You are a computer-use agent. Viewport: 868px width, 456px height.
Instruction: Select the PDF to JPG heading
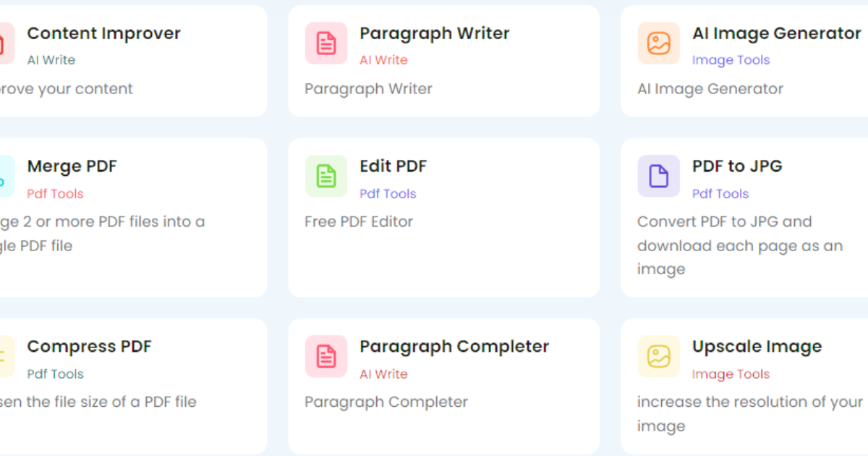pos(736,166)
